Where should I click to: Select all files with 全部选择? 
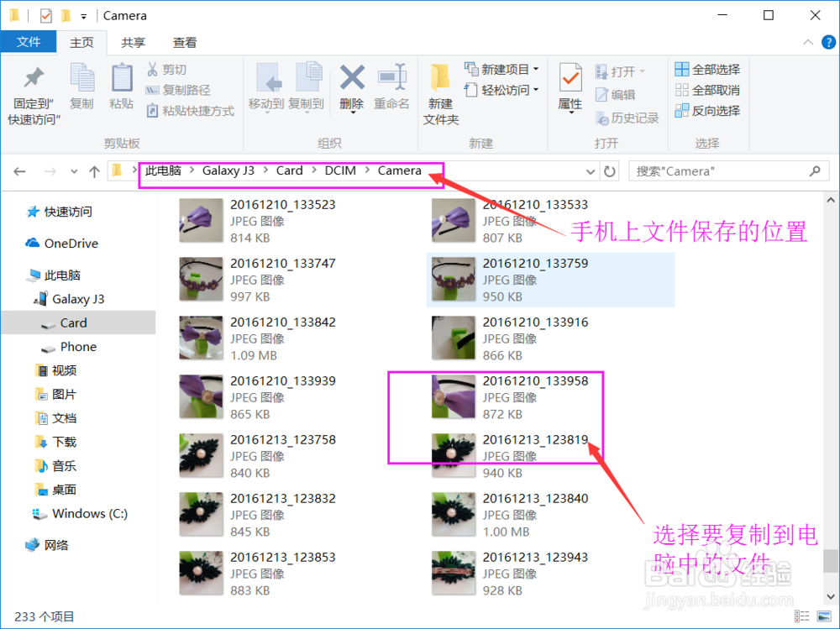pos(708,69)
